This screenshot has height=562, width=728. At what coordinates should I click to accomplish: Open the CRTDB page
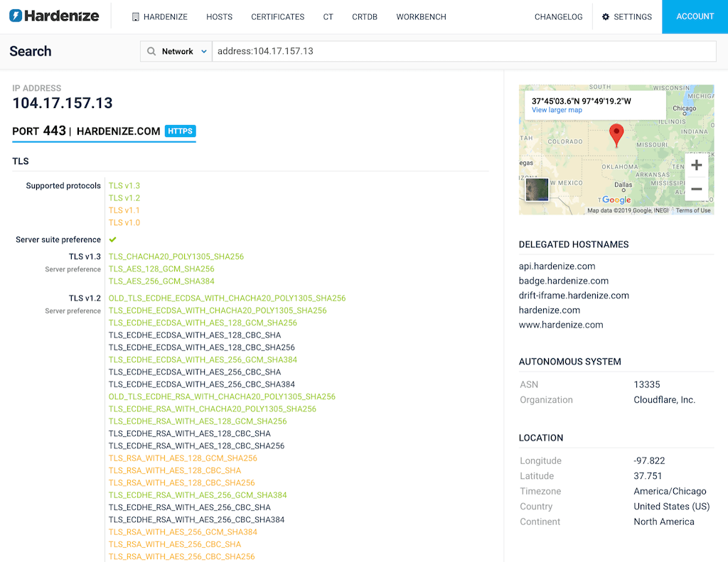point(365,17)
